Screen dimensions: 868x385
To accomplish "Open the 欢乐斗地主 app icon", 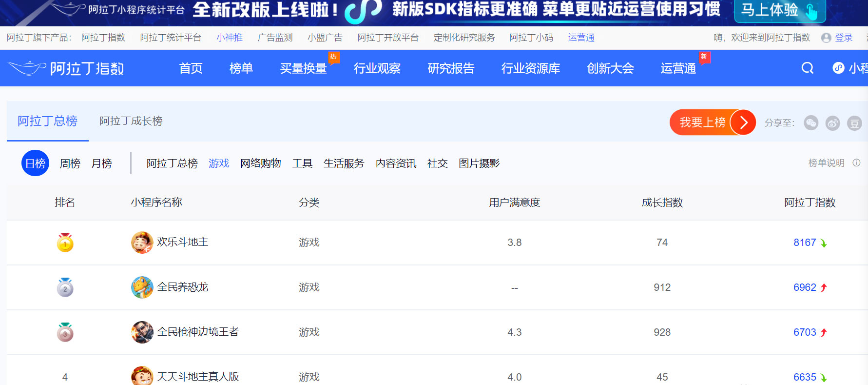I will 142,243.
